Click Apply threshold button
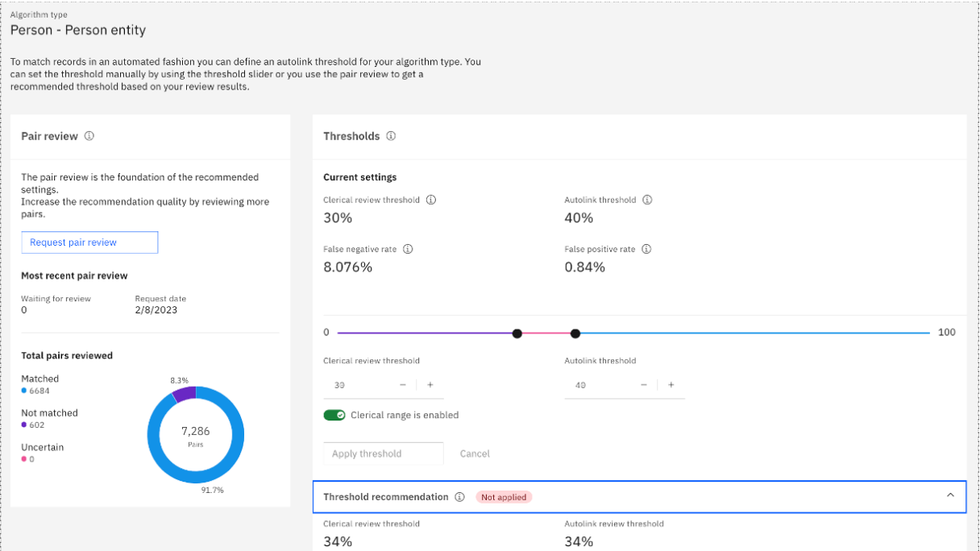Viewport: 980px width, 551px height. point(384,454)
